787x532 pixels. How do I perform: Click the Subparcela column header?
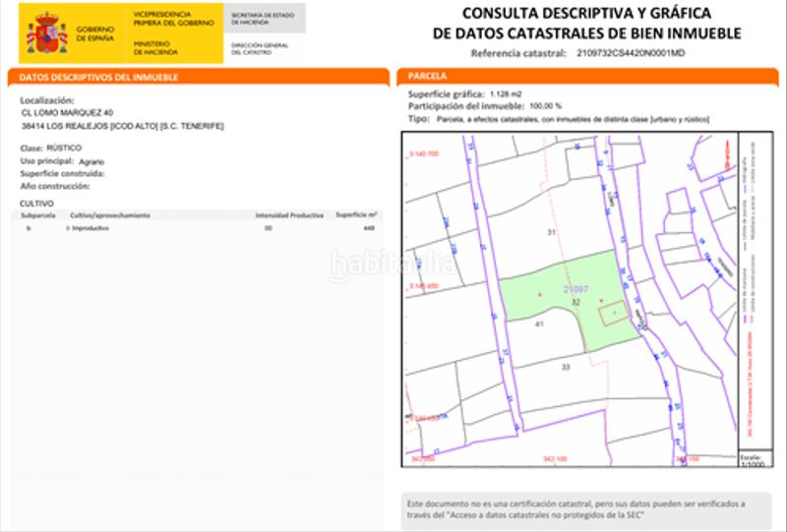click(x=37, y=213)
